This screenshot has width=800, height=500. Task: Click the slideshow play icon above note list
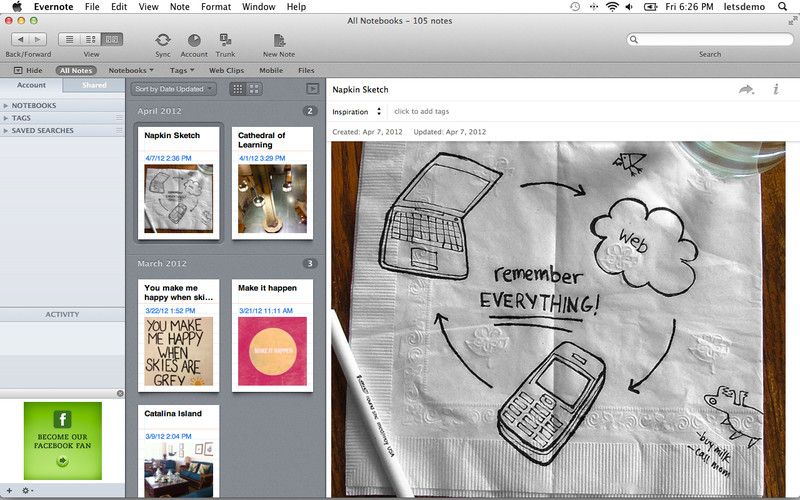pos(312,89)
